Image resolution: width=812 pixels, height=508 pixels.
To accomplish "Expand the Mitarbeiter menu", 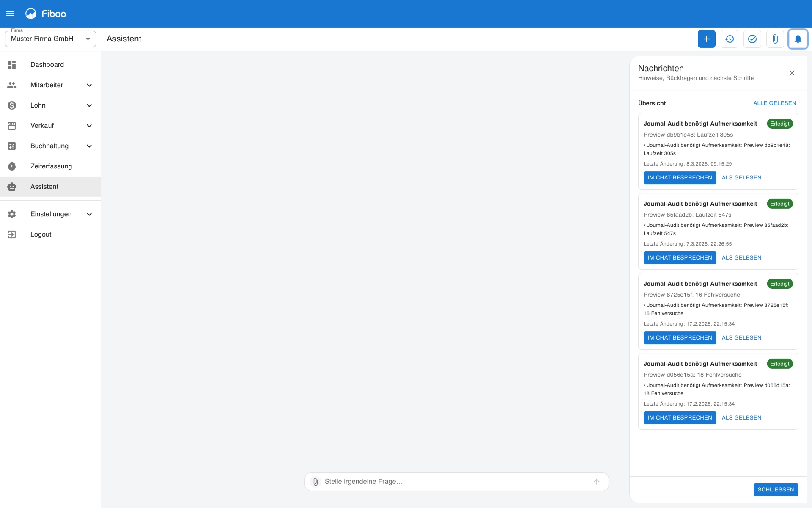I will [50, 85].
